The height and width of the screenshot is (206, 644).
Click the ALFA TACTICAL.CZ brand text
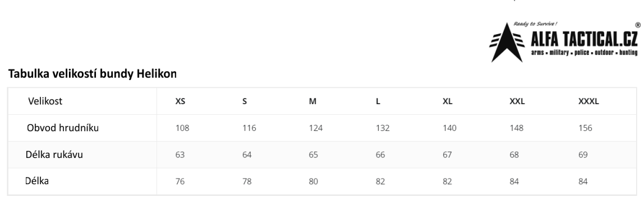(x=584, y=40)
